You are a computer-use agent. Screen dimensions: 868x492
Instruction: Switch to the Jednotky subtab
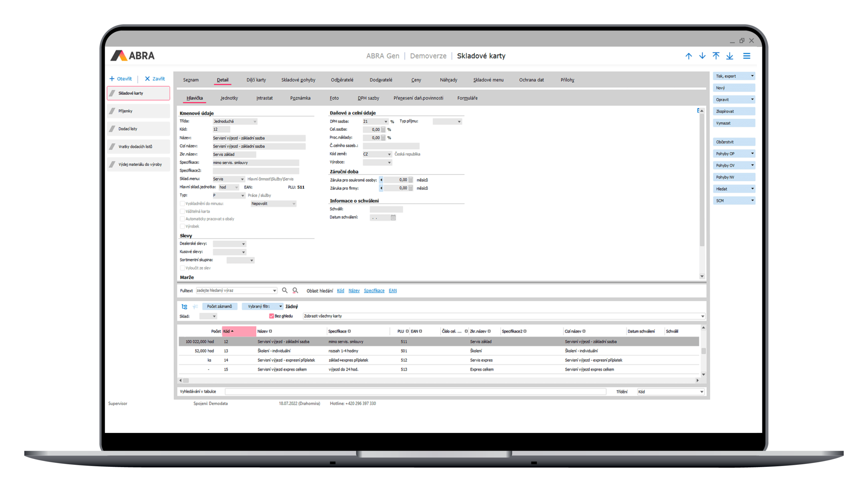tap(229, 98)
